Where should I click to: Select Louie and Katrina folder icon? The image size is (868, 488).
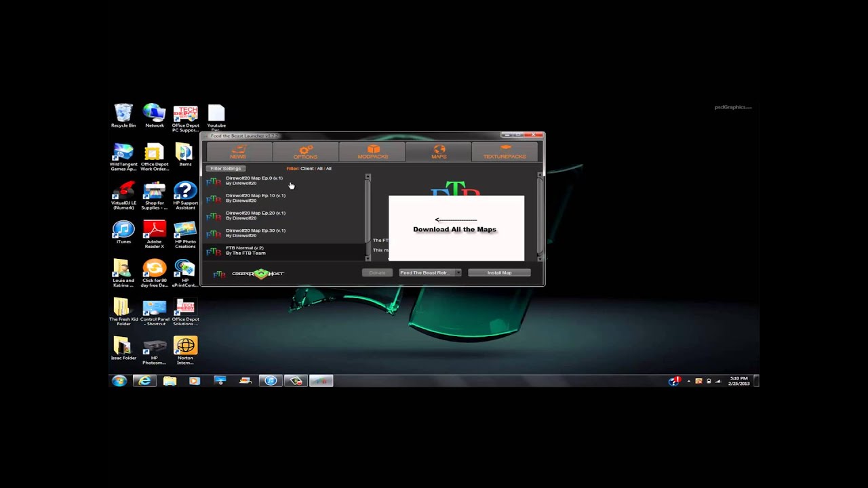pyautogui.click(x=123, y=273)
